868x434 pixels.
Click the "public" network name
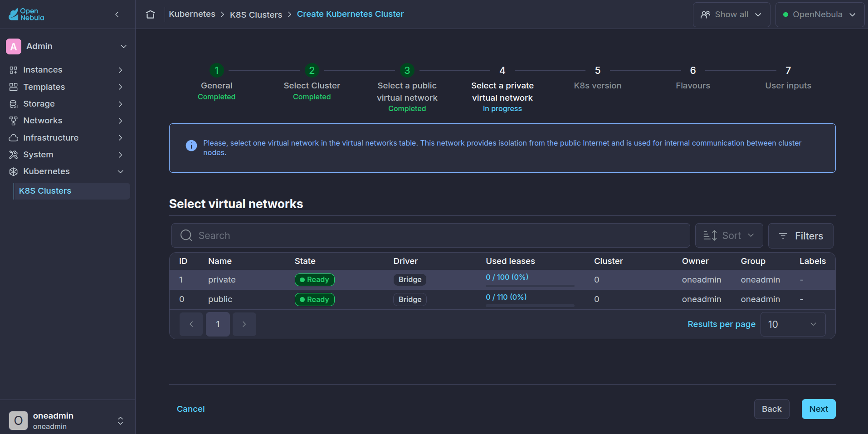[x=220, y=299]
